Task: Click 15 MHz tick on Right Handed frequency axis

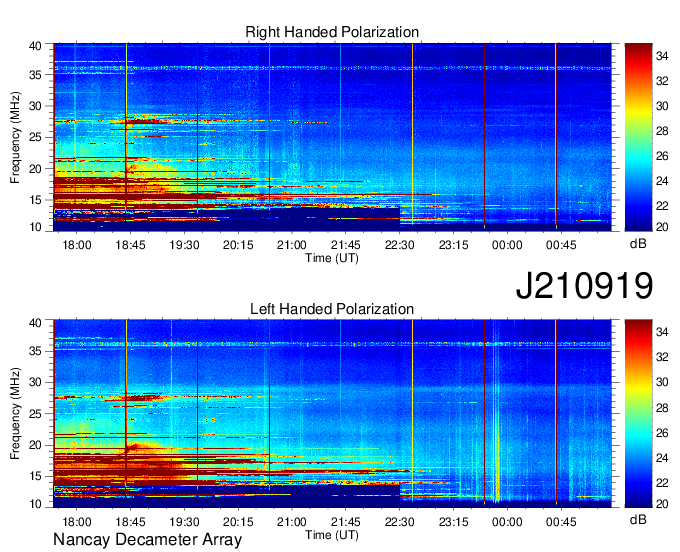Action: [x=35, y=200]
